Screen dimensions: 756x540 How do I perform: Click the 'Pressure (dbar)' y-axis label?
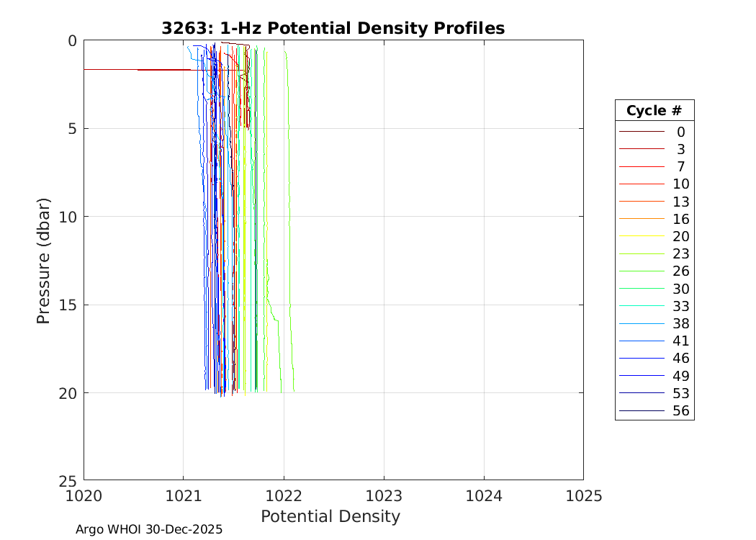[44, 260]
